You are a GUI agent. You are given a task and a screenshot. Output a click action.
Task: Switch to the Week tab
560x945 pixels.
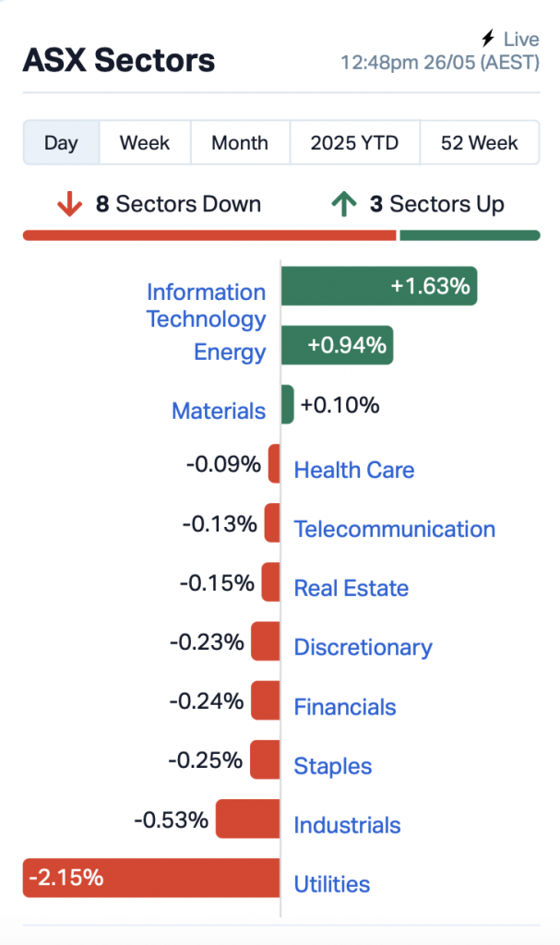click(145, 143)
